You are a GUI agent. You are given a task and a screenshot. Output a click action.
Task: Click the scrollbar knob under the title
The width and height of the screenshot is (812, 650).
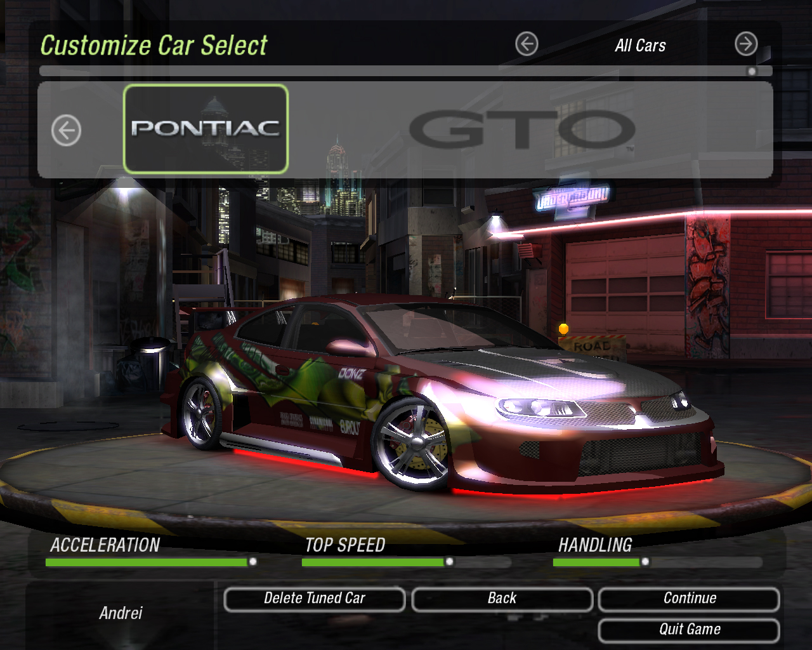(752, 71)
